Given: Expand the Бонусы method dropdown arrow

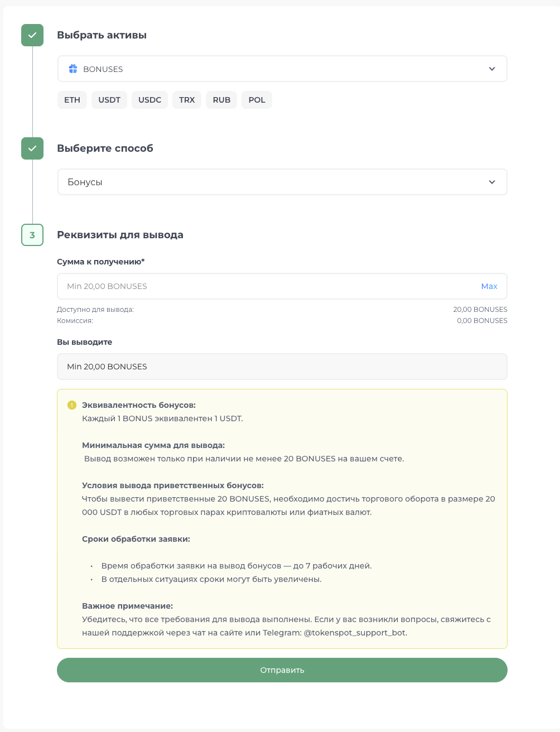Looking at the screenshot, I should tap(492, 182).
